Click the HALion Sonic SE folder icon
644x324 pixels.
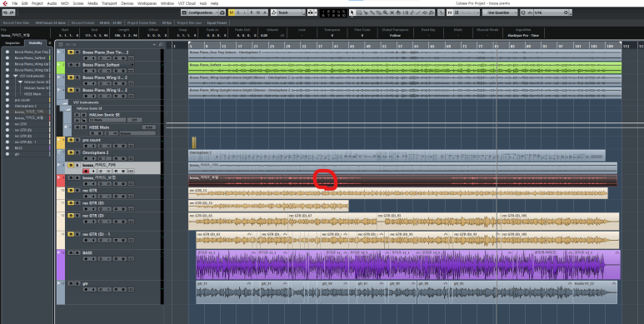pyautogui.click(x=67, y=108)
